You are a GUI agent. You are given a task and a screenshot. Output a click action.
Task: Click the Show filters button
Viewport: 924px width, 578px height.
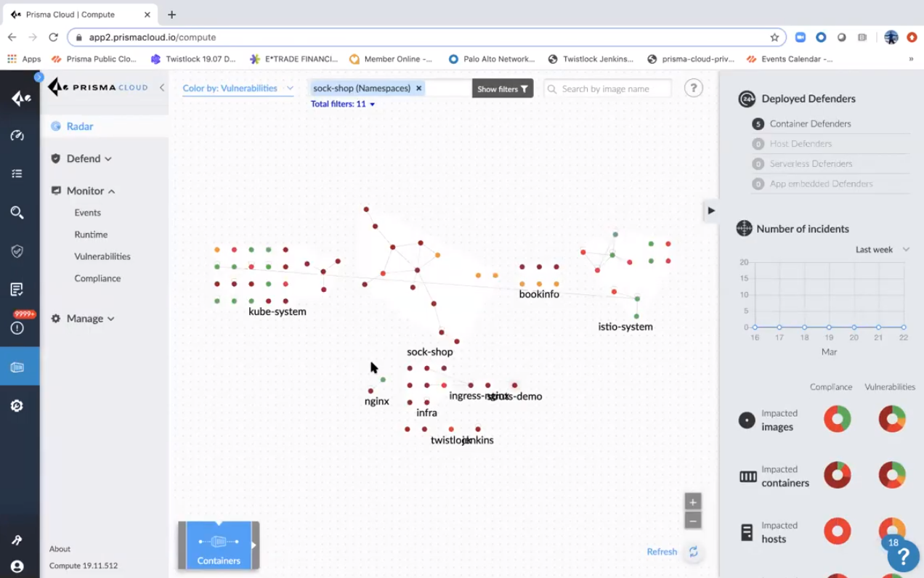point(503,89)
